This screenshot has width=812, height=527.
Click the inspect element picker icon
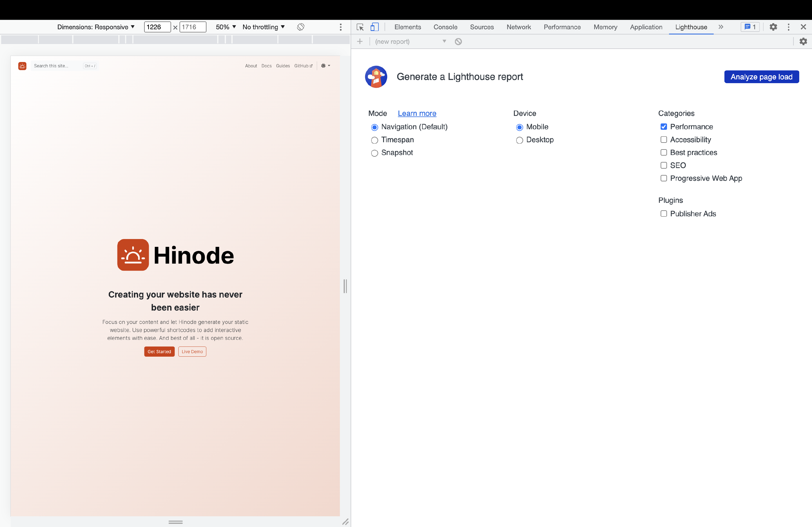[x=360, y=27]
